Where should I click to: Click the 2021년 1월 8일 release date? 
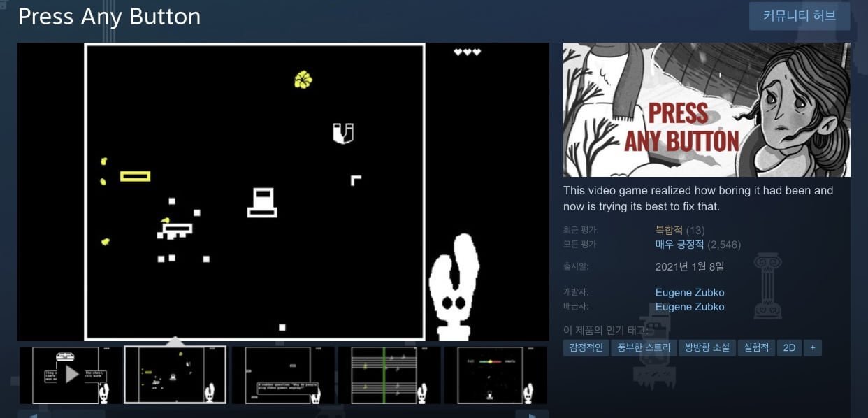(690, 266)
